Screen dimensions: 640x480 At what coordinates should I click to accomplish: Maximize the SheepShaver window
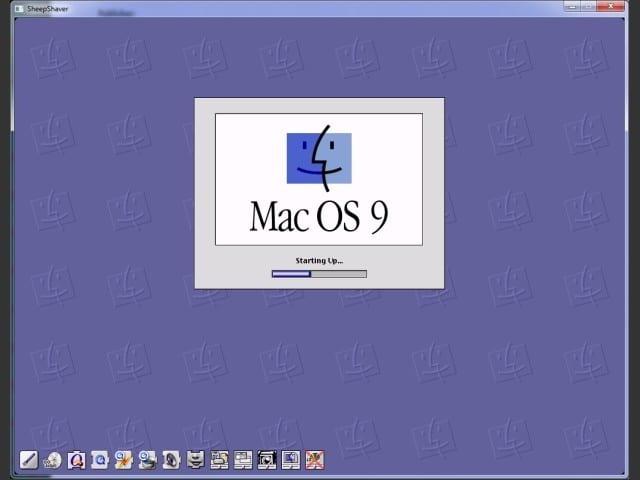tap(589, 6)
